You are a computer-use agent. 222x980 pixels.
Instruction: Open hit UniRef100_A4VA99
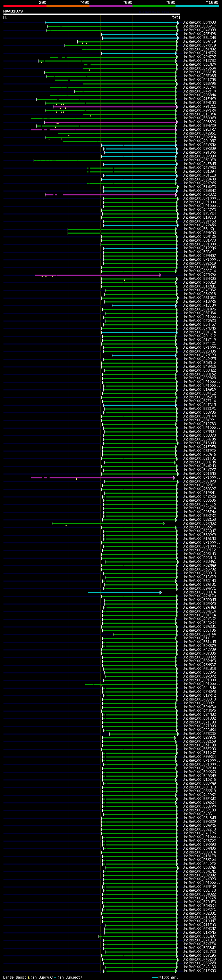coord(199,31)
